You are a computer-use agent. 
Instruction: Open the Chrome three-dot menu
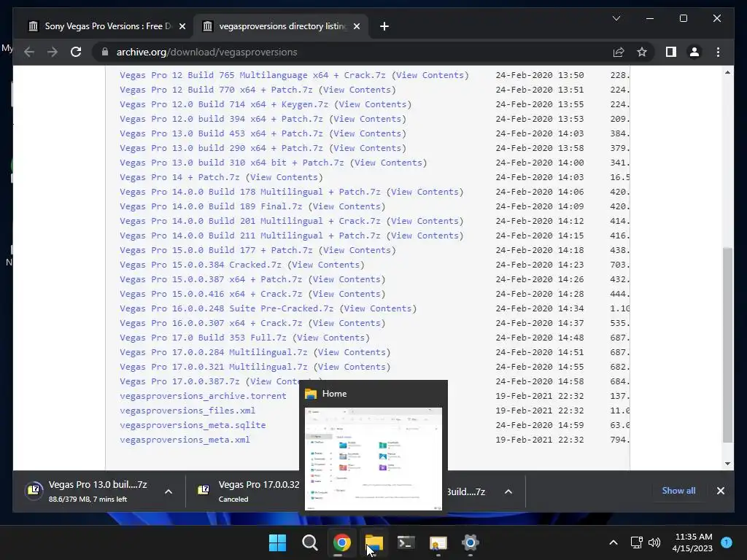(718, 52)
